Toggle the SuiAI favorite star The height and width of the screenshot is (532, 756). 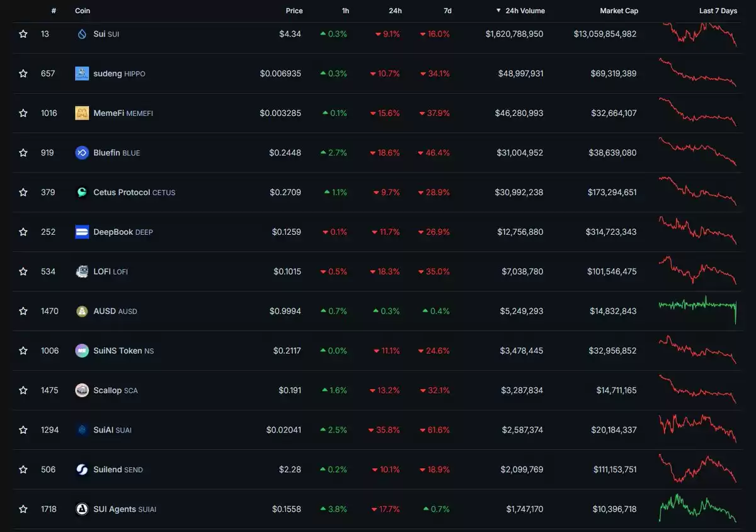pos(23,430)
